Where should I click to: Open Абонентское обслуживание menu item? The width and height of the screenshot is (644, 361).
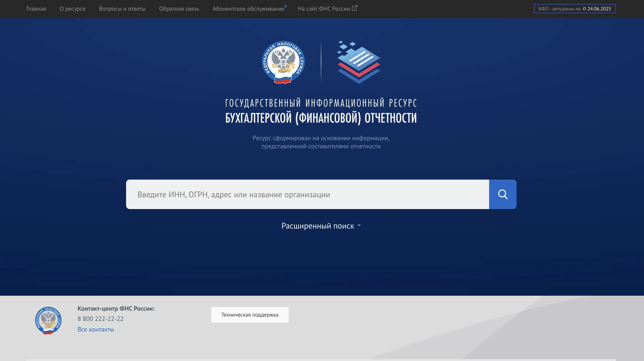pos(248,9)
